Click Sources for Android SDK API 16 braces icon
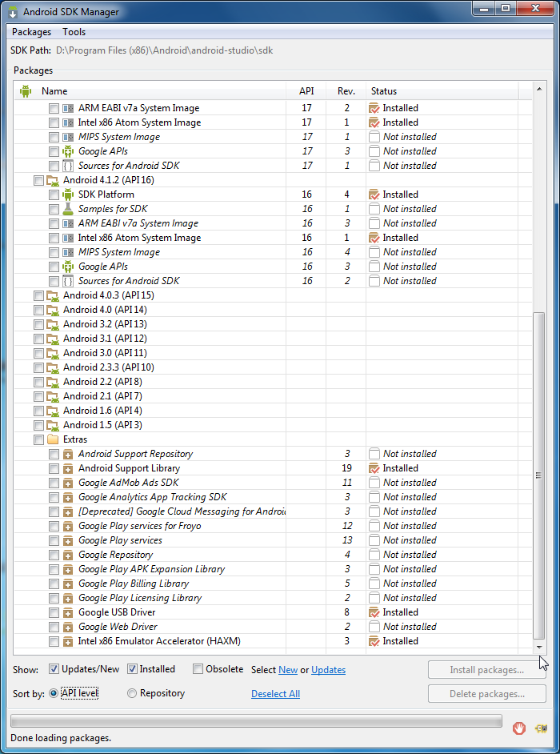 pyautogui.click(x=68, y=281)
